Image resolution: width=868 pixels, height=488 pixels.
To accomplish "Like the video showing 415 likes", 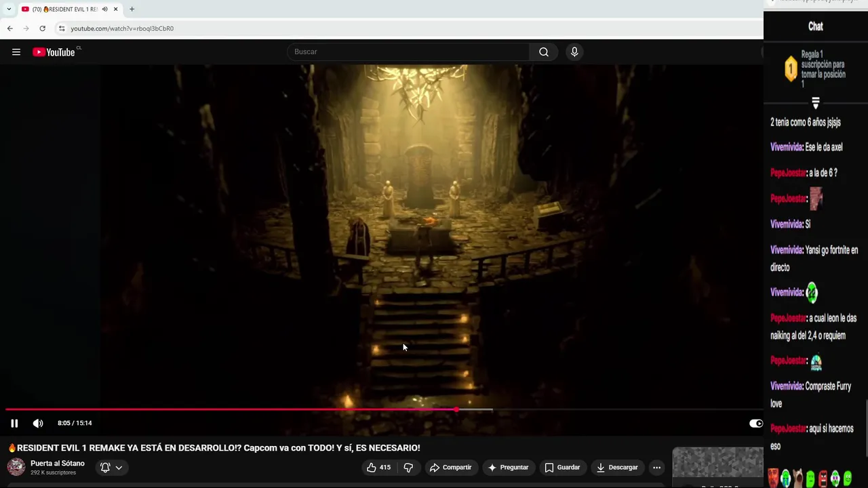I will pyautogui.click(x=378, y=468).
